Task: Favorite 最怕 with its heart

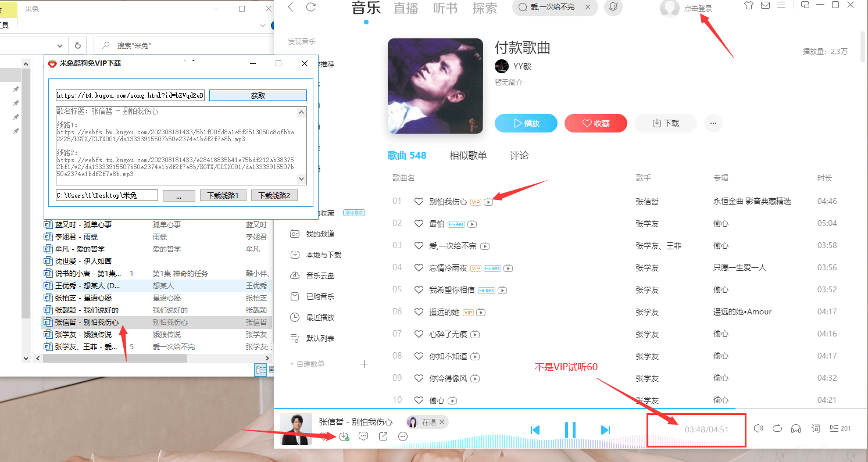Action: 419,224
